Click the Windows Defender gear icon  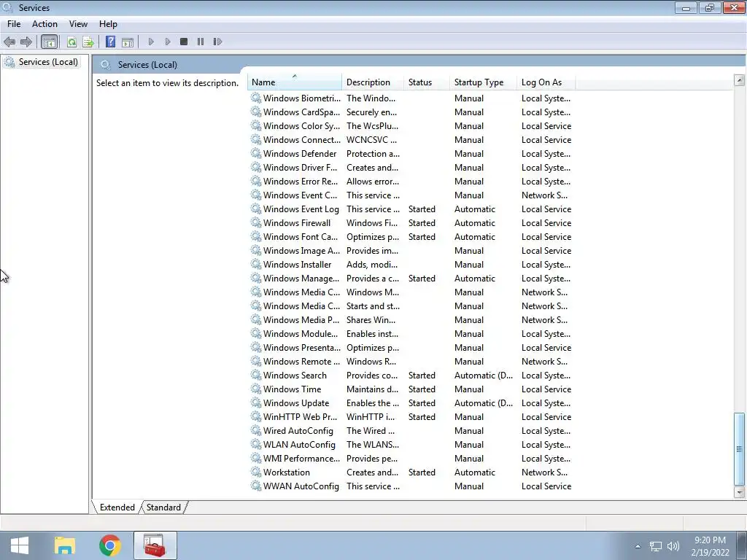[256, 153]
